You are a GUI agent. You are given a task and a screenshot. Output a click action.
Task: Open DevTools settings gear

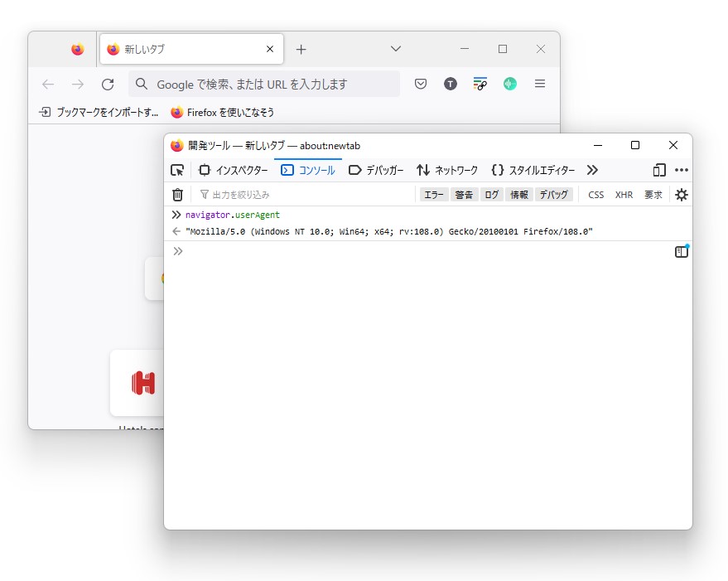681,194
